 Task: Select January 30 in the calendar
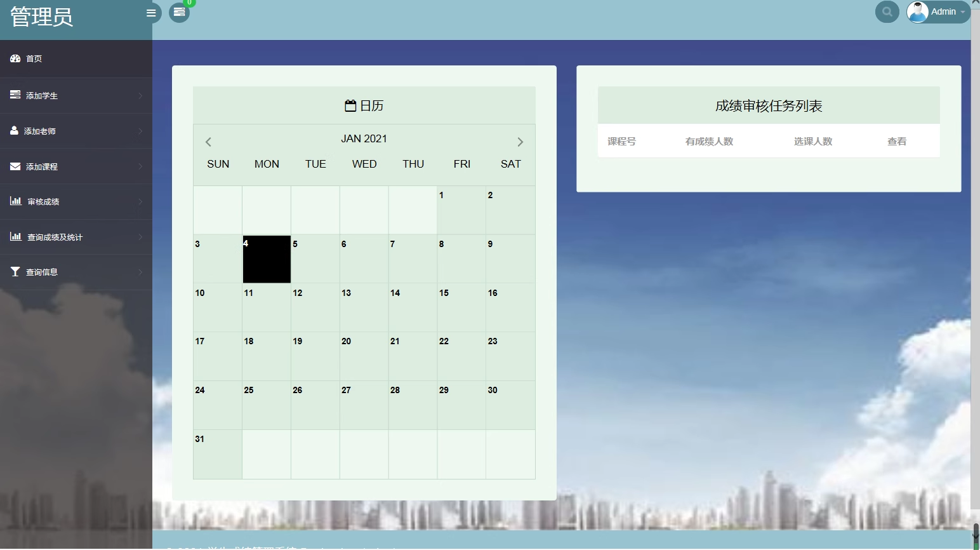point(510,405)
